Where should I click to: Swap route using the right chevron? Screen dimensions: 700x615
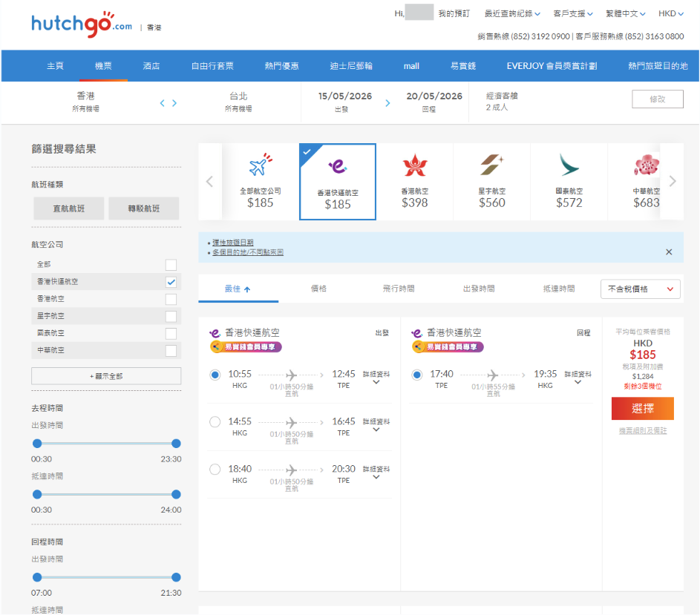click(x=174, y=103)
